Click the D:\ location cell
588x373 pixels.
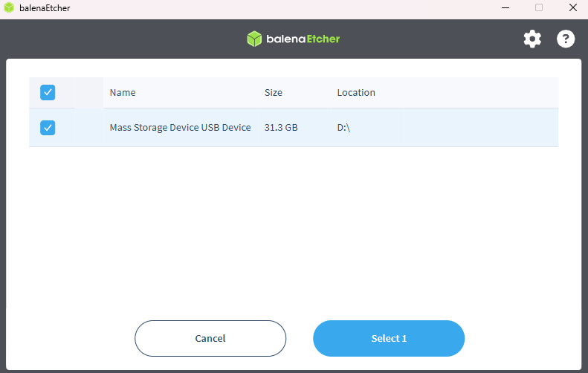pos(343,128)
